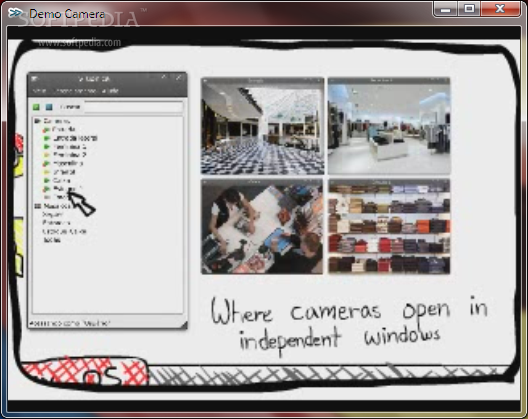Collapse the top cameras tree node arrow
Viewport: 528px width, 419px height.
37,121
